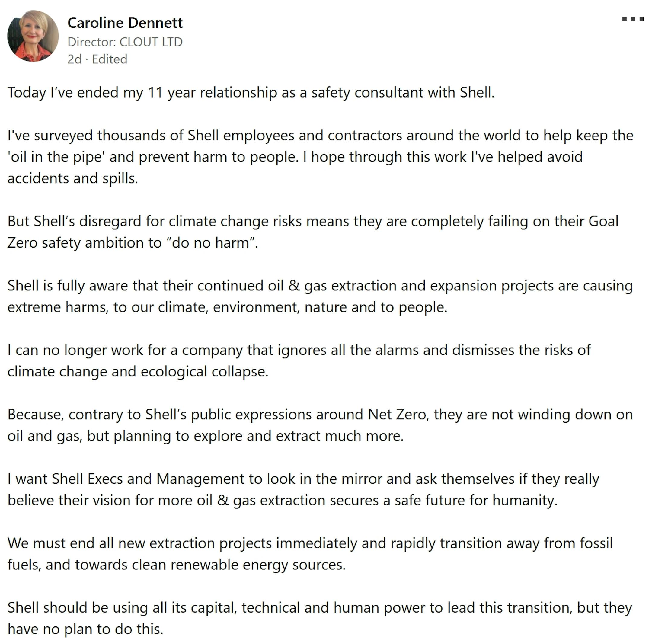
Task: Click the line ending with accidents and spills
Action: [x=72, y=178]
